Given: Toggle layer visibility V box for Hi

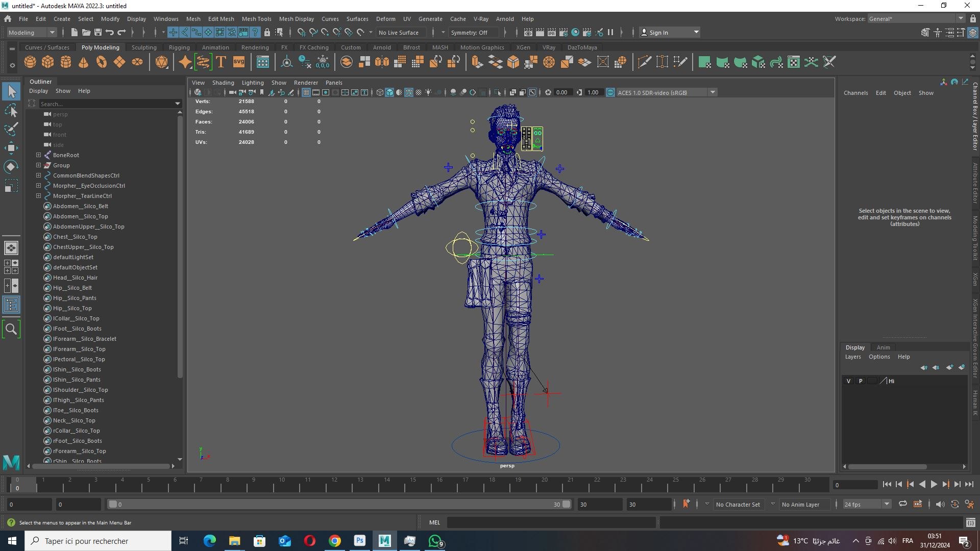Looking at the screenshot, I should click(849, 381).
